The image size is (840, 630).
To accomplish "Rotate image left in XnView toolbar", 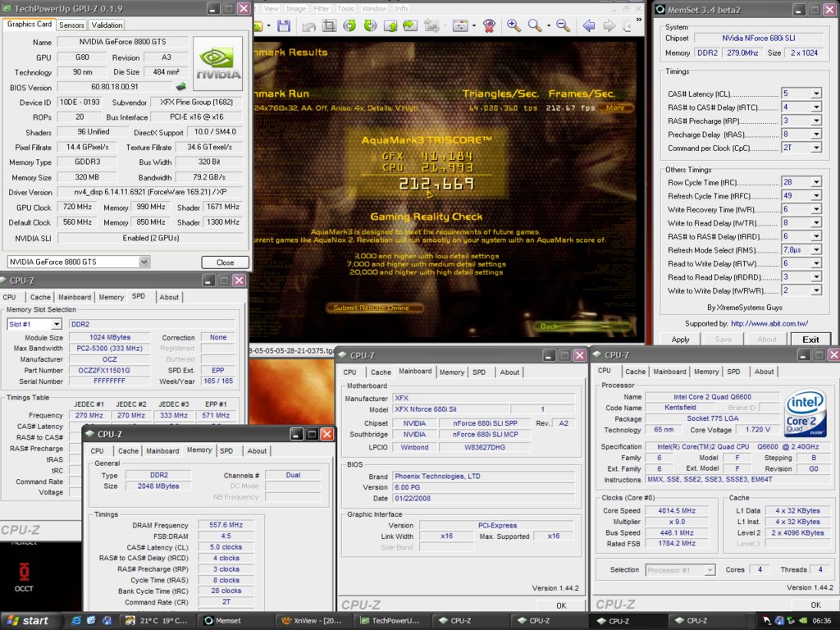I will (349, 25).
